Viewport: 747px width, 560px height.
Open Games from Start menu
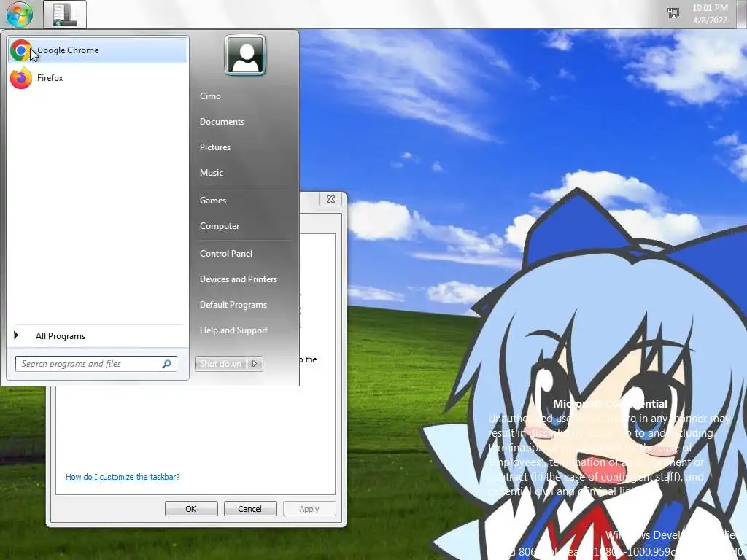[213, 201]
